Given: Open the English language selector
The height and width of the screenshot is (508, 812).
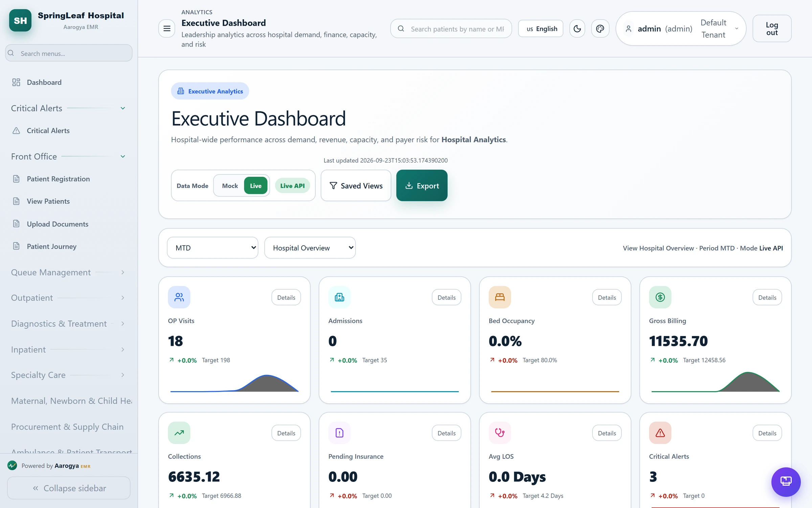Looking at the screenshot, I should (x=541, y=29).
